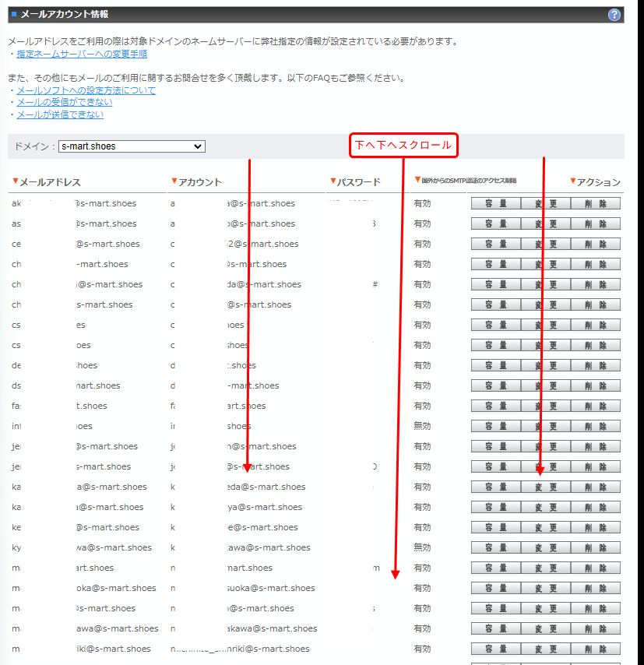644x665 pixels.
Task: Open the help question mark icon
Action: click(x=614, y=15)
